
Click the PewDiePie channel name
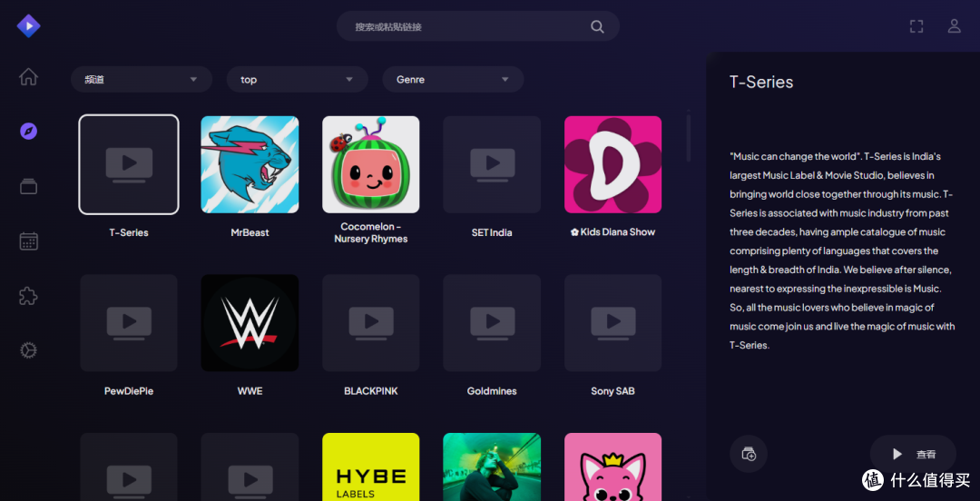129,391
